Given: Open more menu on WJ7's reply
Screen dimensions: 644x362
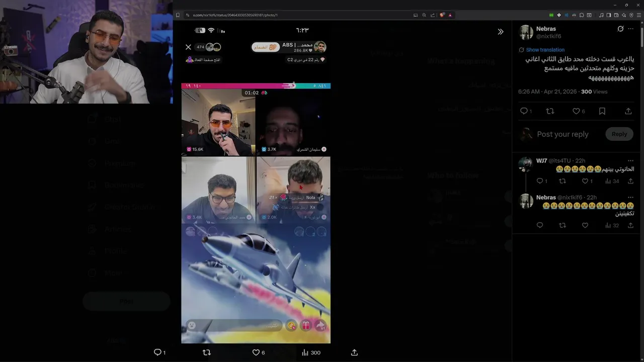Looking at the screenshot, I should (630, 161).
